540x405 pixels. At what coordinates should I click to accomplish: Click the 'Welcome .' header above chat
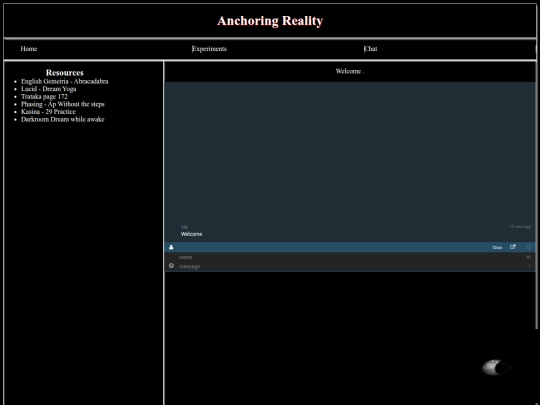pos(350,71)
